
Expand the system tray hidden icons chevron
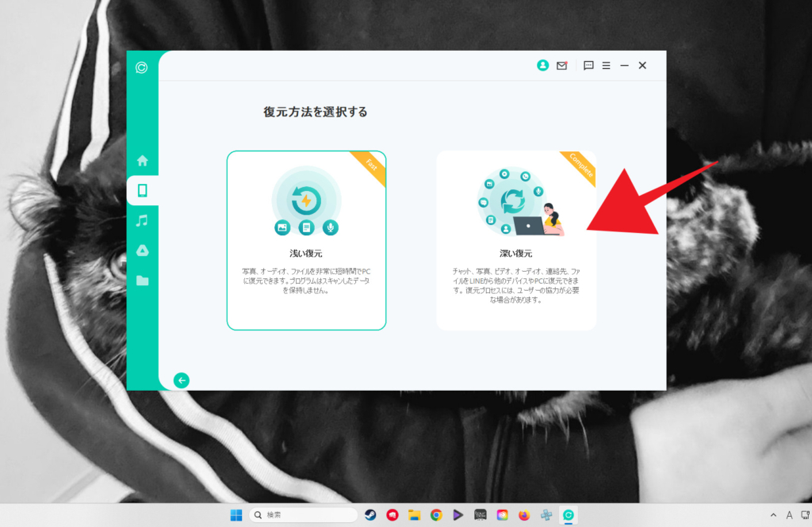pos(773,515)
